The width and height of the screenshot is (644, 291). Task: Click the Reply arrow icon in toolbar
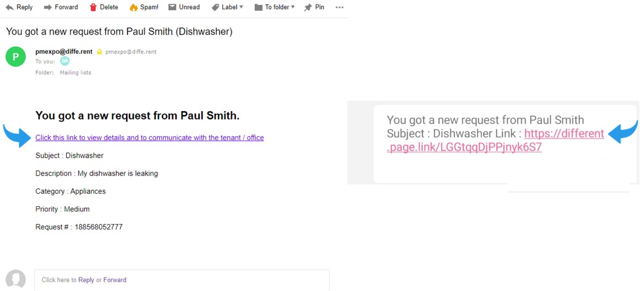tap(10, 8)
